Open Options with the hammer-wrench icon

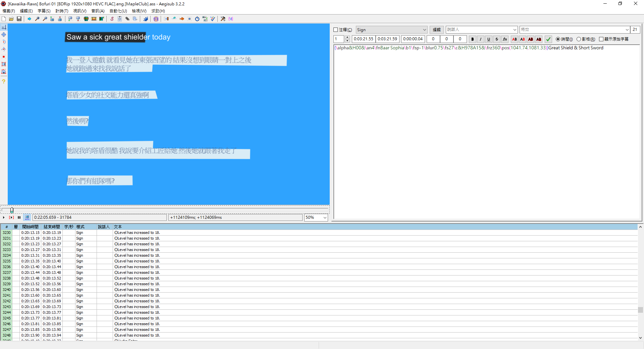[x=223, y=19]
